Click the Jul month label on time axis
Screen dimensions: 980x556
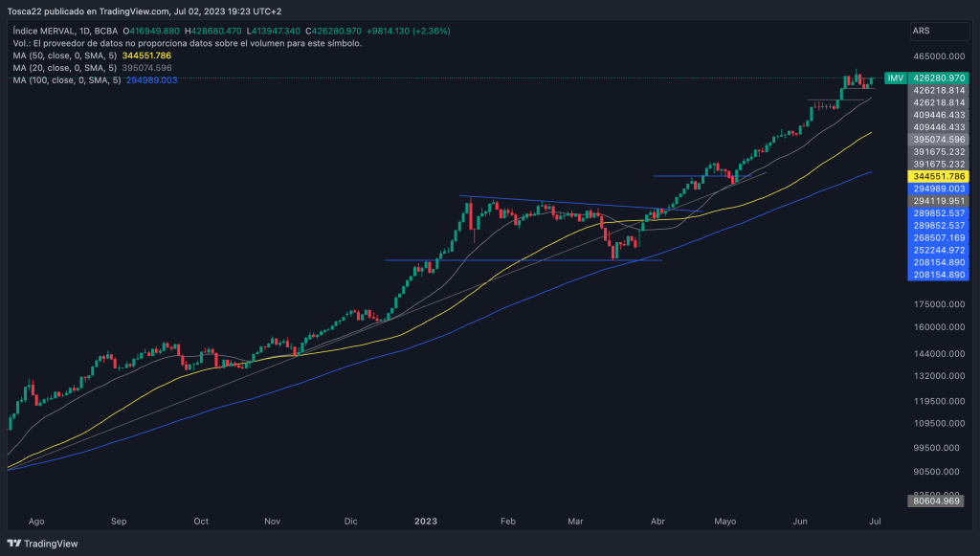click(x=875, y=522)
